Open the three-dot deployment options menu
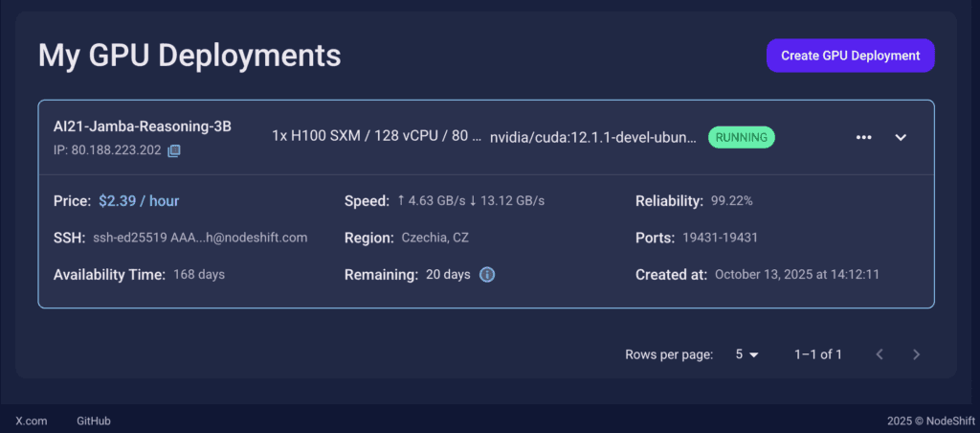980x433 pixels. click(x=864, y=137)
